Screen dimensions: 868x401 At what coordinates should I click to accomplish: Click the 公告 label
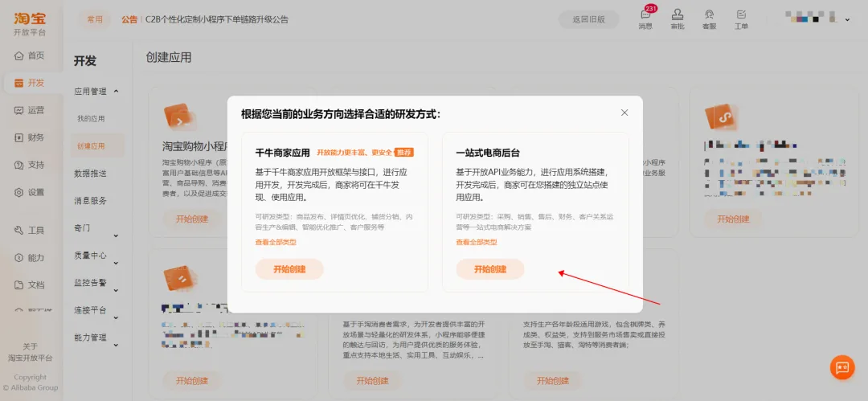click(129, 19)
